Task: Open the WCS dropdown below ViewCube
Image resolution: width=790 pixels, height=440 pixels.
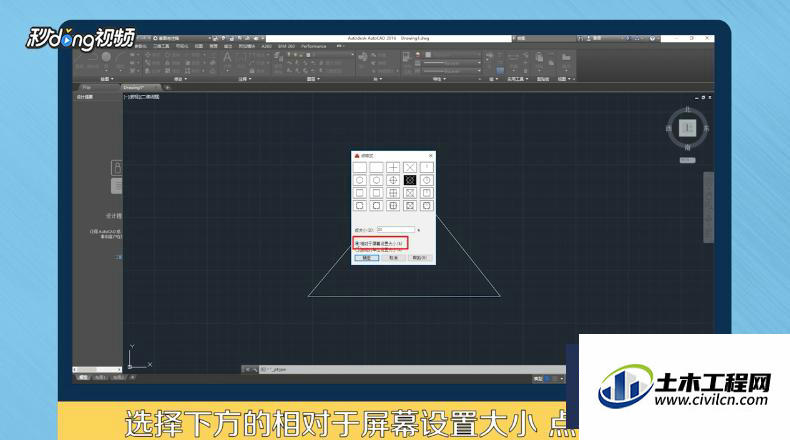Action: [x=687, y=160]
